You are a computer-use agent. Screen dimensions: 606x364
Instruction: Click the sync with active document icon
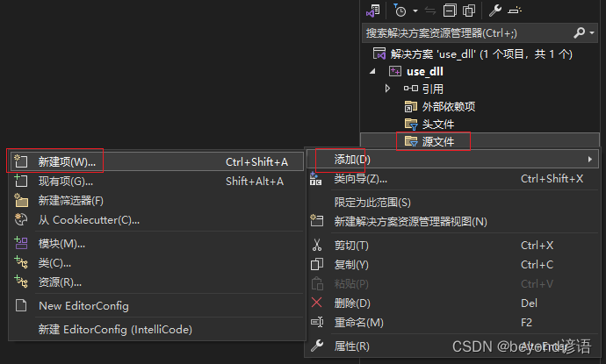point(430,11)
